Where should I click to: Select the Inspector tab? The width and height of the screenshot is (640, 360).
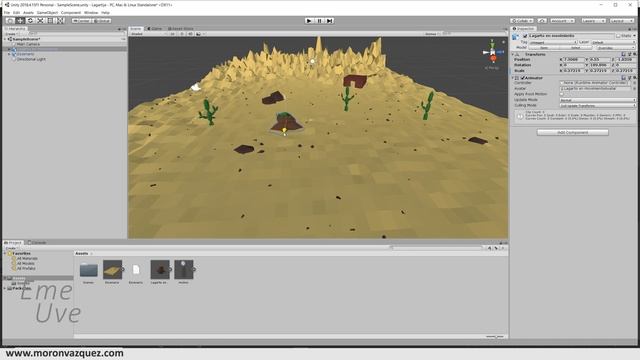(x=524, y=29)
